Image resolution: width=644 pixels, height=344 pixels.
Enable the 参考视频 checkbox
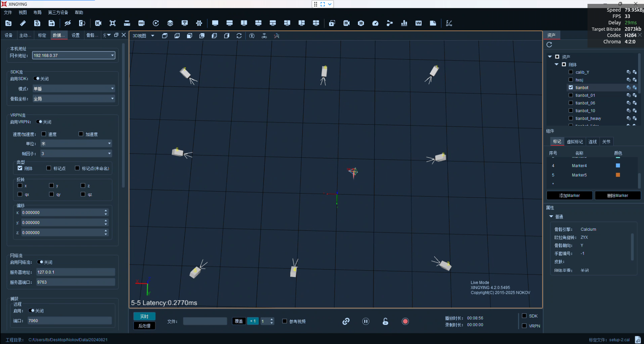(285, 321)
